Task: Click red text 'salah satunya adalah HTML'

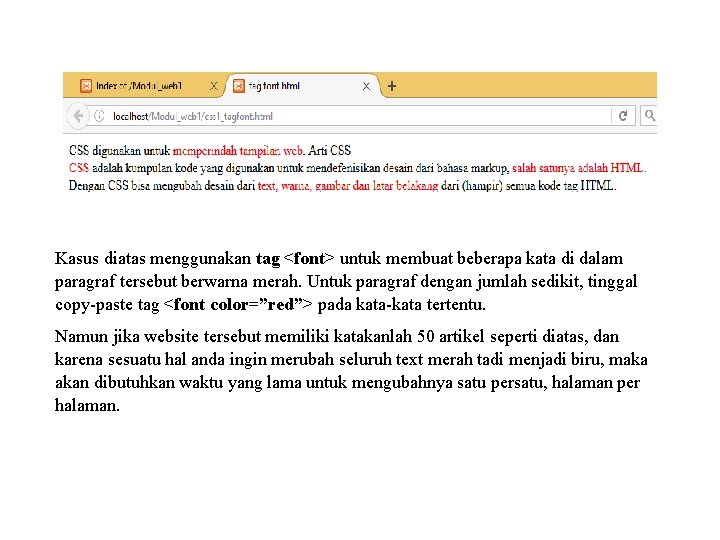Action: [x=578, y=168]
